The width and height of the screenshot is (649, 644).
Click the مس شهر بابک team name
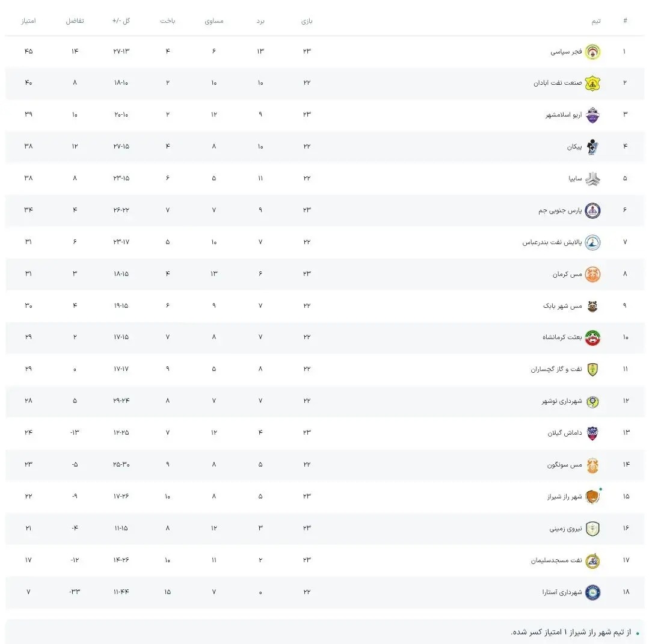[x=562, y=306]
